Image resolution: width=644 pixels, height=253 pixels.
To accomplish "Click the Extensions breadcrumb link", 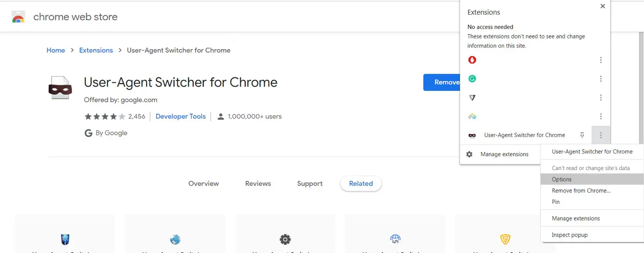I will pos(96,50).
